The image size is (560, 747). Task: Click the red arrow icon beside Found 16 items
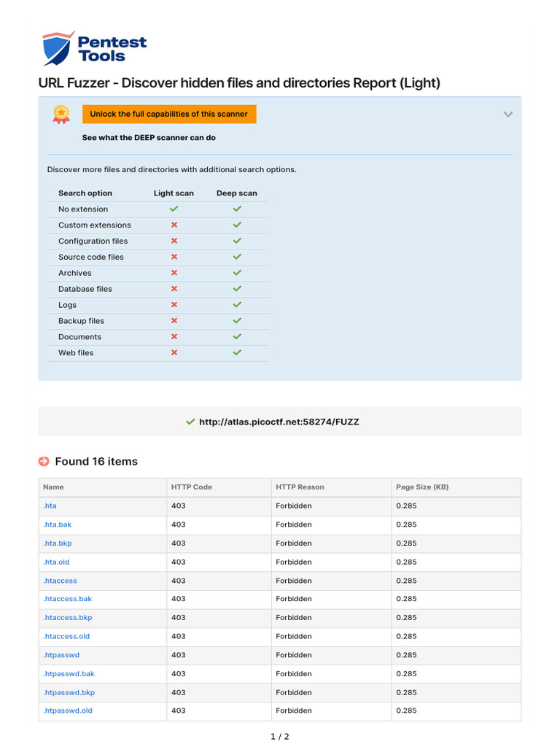tap(44, 461)
